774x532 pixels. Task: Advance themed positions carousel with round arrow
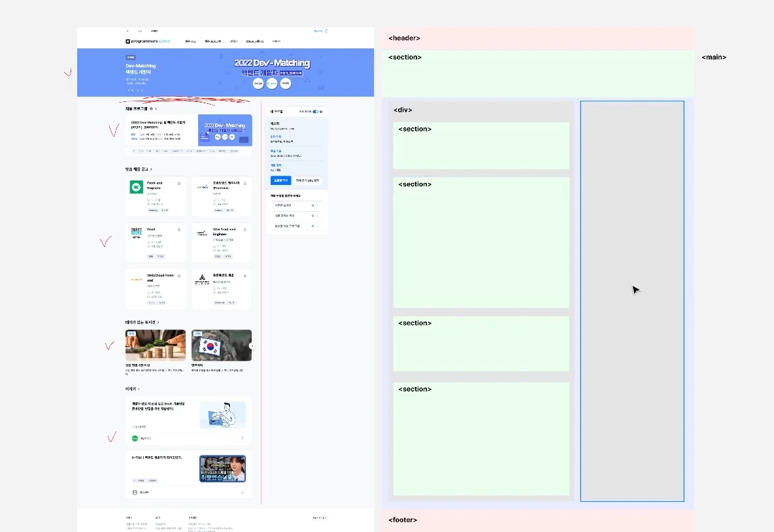252,346
